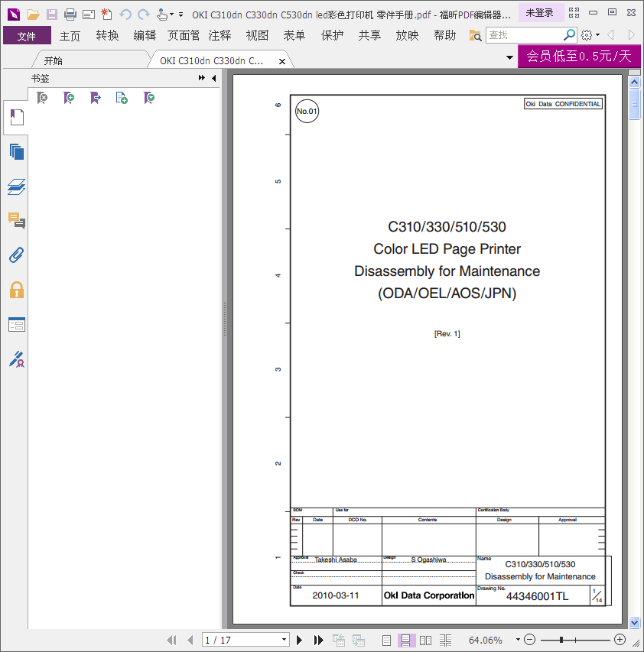
Task: Open the quick access toolbar customize arrow
Action: click(x=181, y=15)
